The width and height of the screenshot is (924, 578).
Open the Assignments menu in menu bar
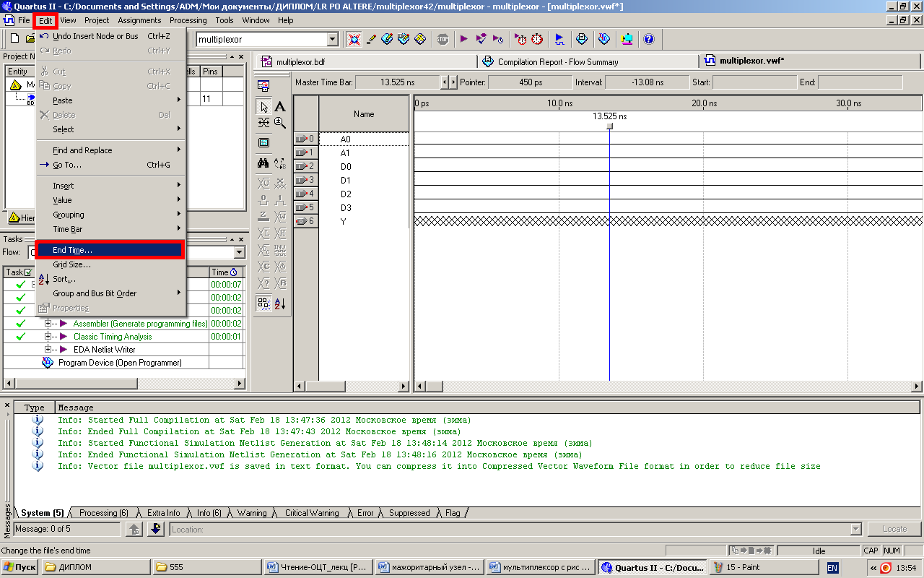coord(139,20)
